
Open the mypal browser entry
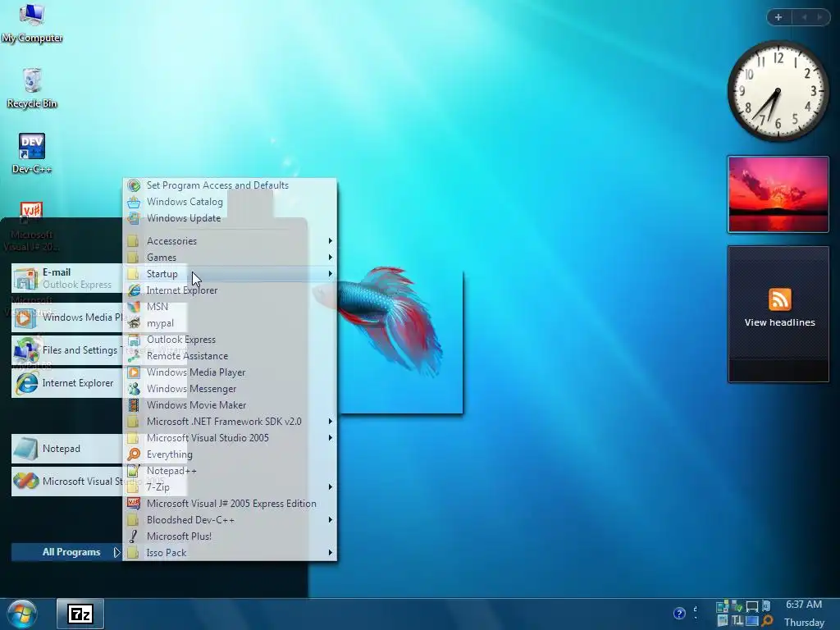point(230,323)
